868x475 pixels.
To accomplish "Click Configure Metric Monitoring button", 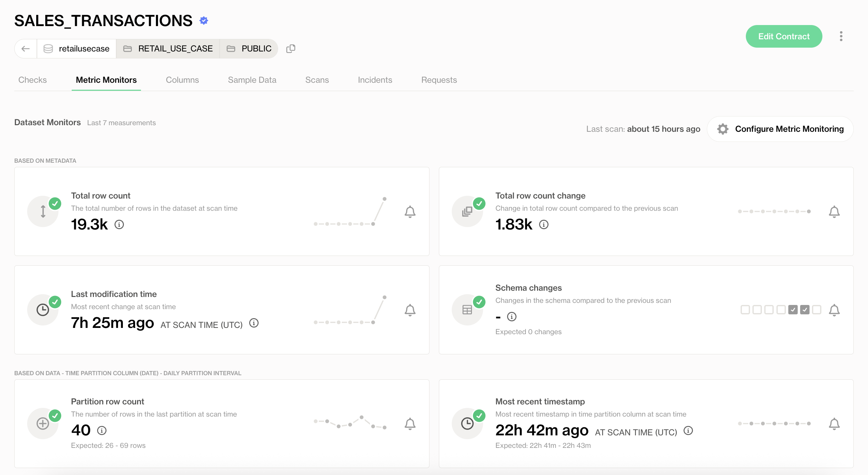I will 780,129.
